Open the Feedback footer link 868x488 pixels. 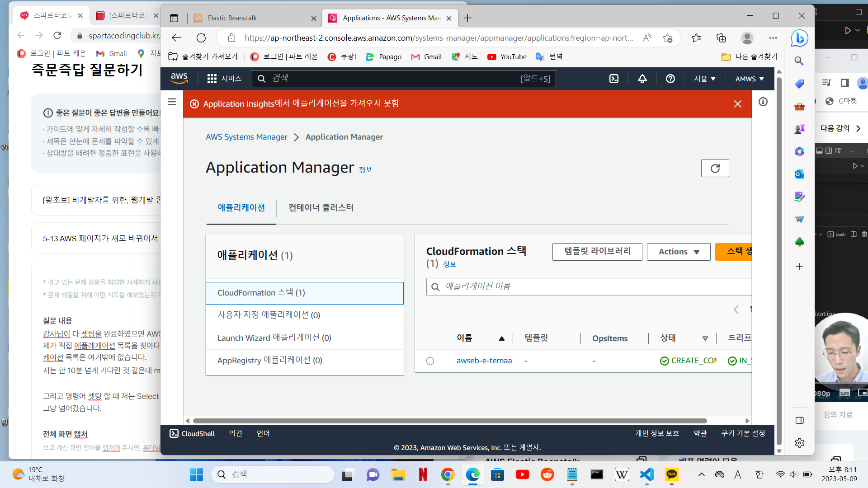pos(236,433)
